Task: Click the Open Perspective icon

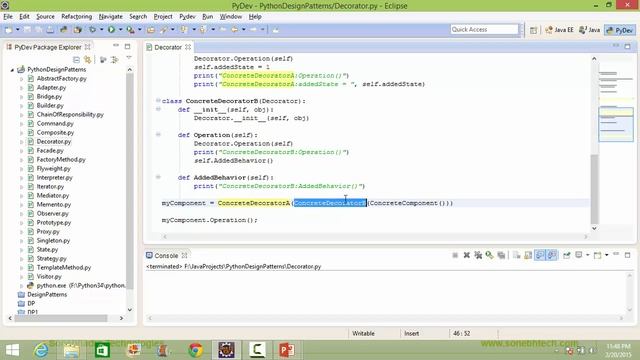Action: point(533,30)
